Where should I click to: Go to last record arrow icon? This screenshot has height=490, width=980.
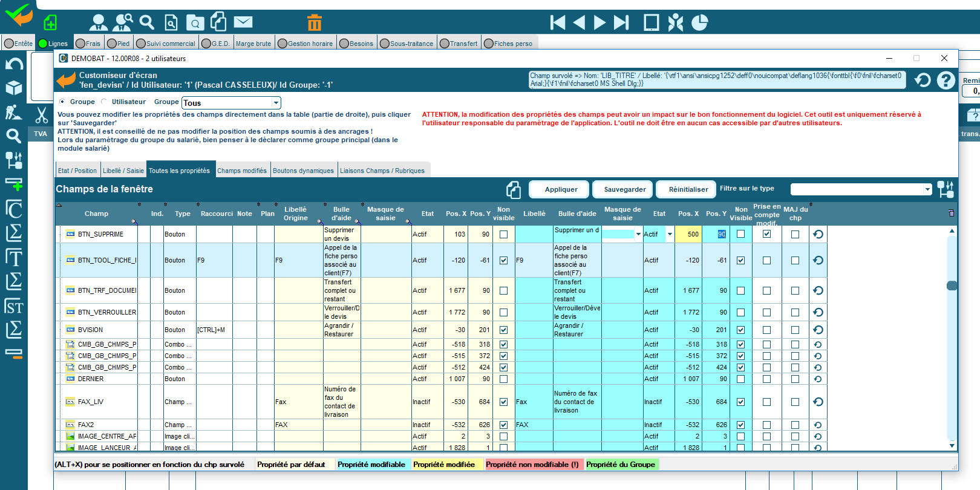(x=621, y=23)
